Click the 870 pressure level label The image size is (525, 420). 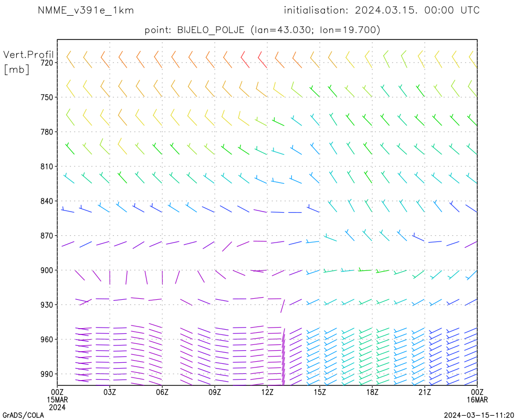47,236
